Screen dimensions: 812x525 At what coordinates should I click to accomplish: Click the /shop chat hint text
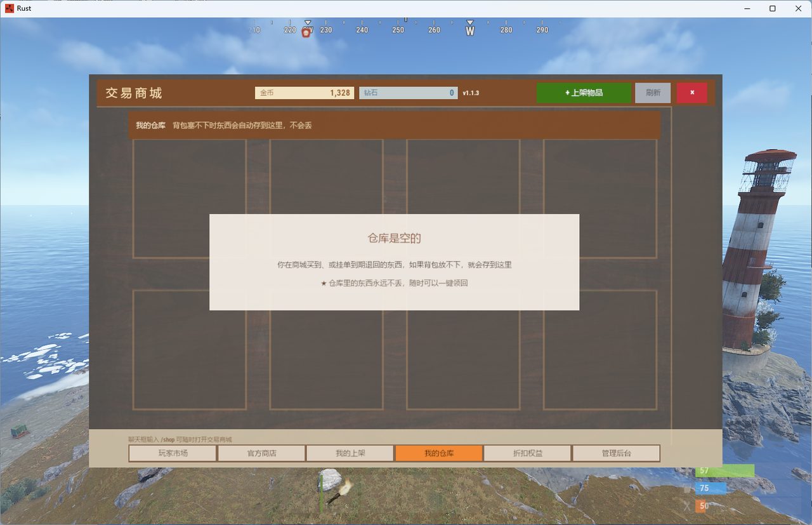(x=180, y=439)
